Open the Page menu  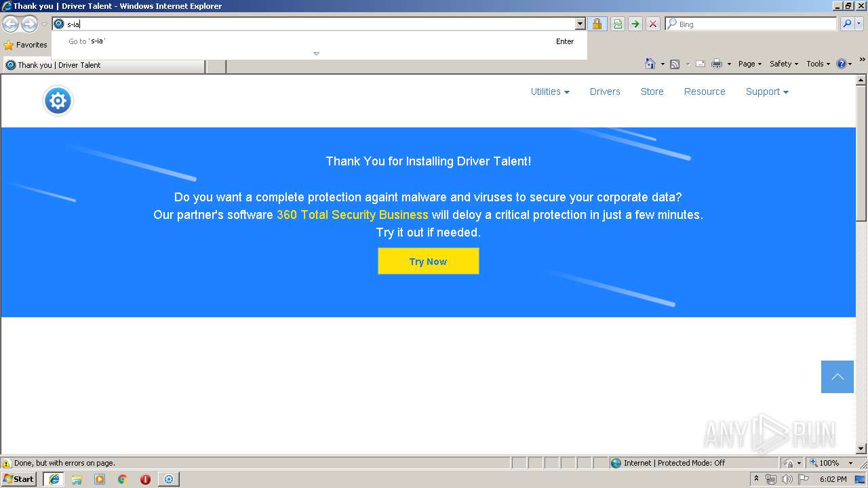[749, 64]
